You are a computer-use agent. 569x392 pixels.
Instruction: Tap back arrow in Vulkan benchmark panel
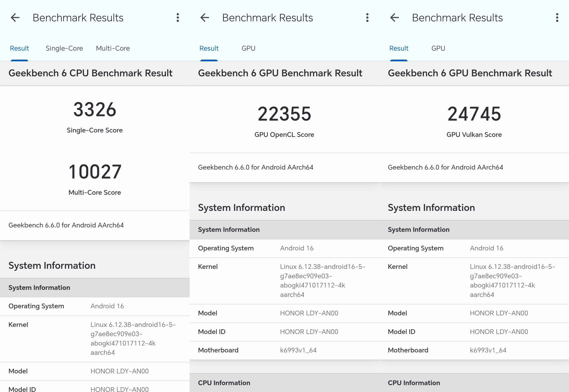tap(394, 18)
